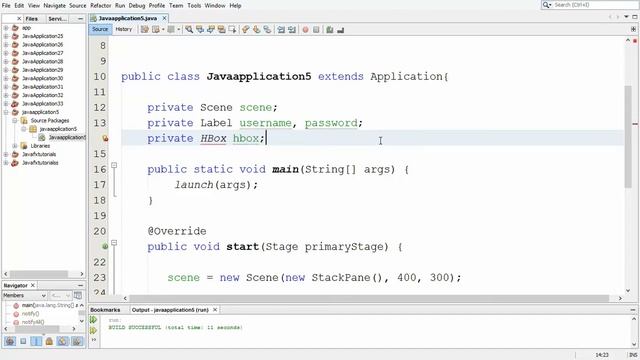Open the Forward navigation dropdown arrow
This screenshot has width=640, height=360.
click(x=179, y=29)
